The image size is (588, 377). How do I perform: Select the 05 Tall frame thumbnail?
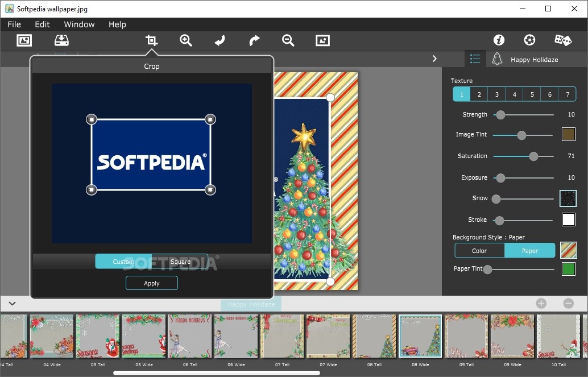pos(98,336)
